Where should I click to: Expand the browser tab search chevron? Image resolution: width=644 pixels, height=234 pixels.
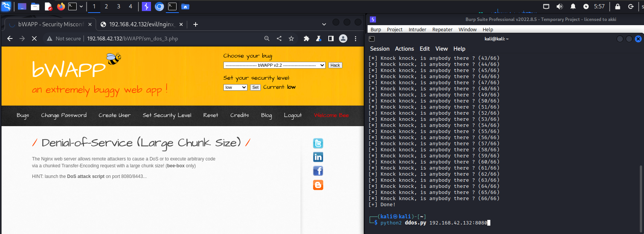coord(324,24)
